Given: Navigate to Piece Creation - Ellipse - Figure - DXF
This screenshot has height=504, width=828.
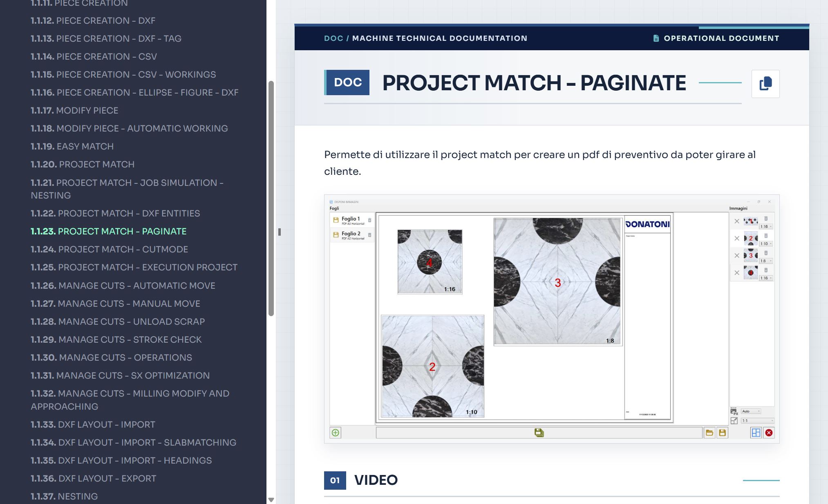Looking at the screenshot, I should coord(134,92).
